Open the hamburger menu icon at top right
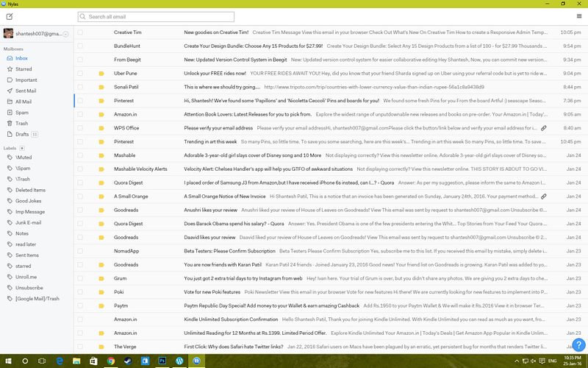 579,16
